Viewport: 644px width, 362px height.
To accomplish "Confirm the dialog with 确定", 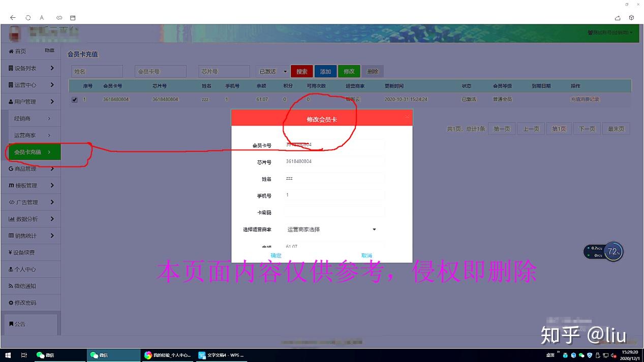I will [276, 255].
